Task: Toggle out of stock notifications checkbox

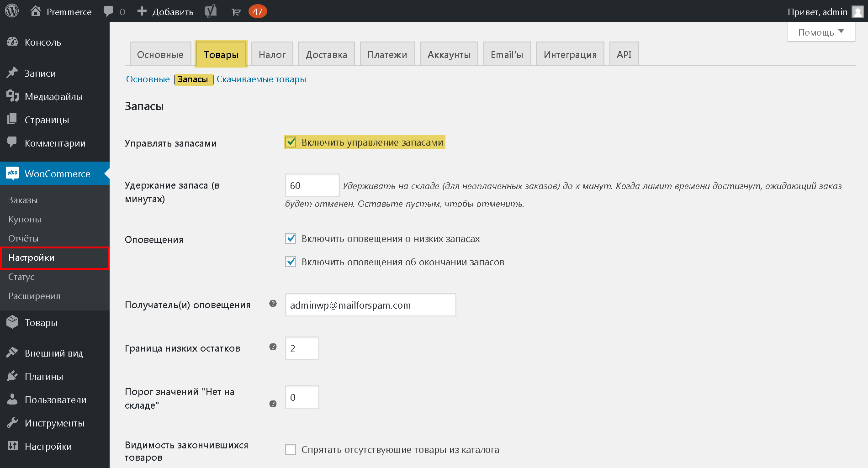Action: tap(291, 262)
